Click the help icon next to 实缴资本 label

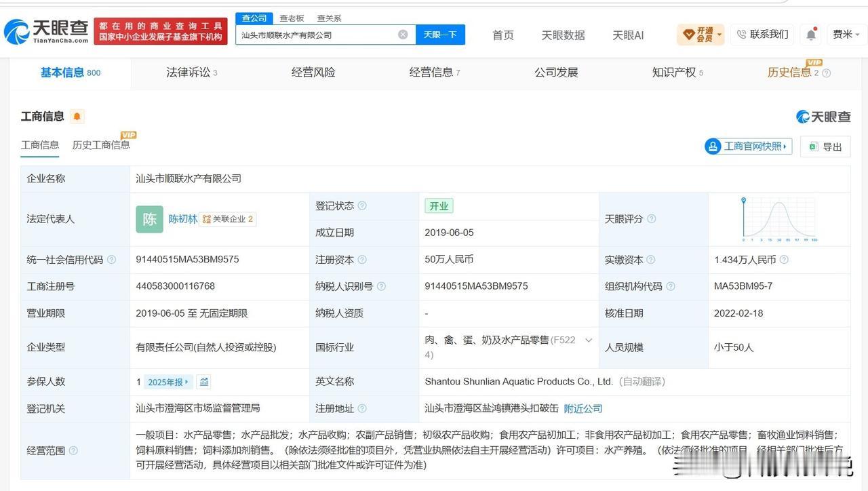[x=651, y=260]
